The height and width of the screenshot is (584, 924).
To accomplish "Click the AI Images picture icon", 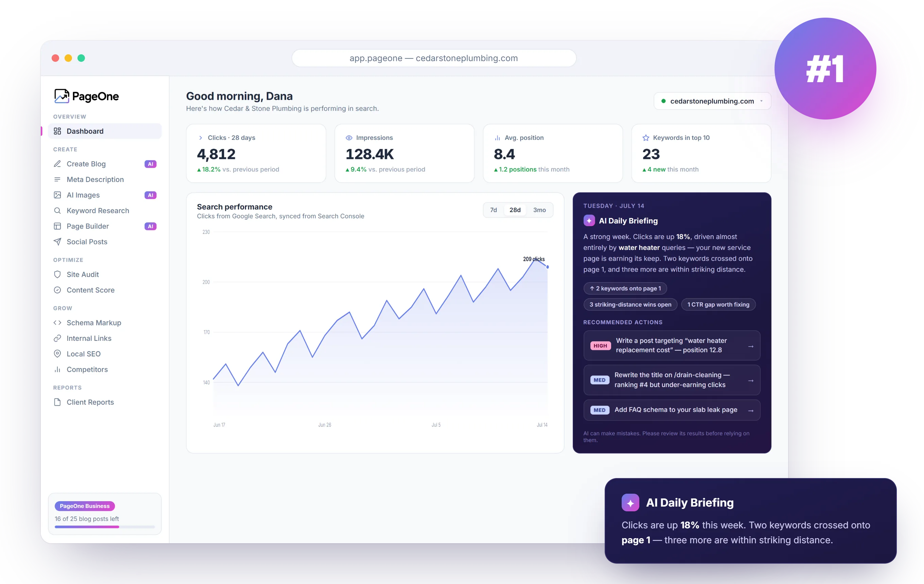I will point(57,195).
